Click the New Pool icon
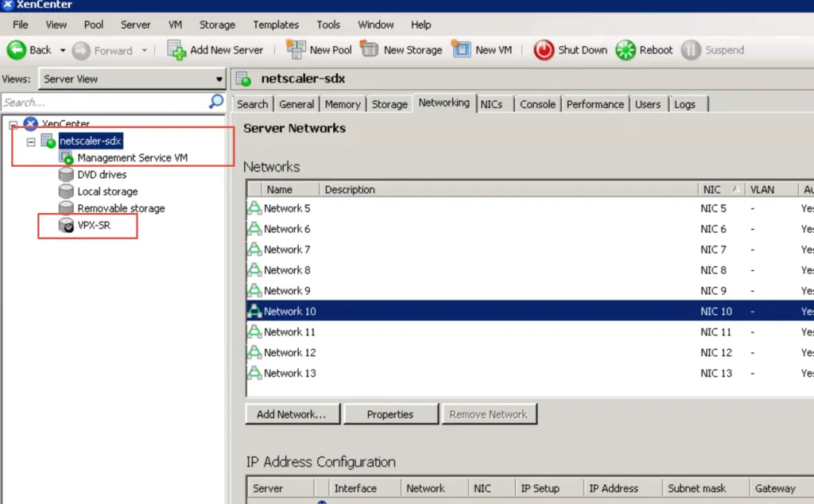814x504 pixels. 296,49
